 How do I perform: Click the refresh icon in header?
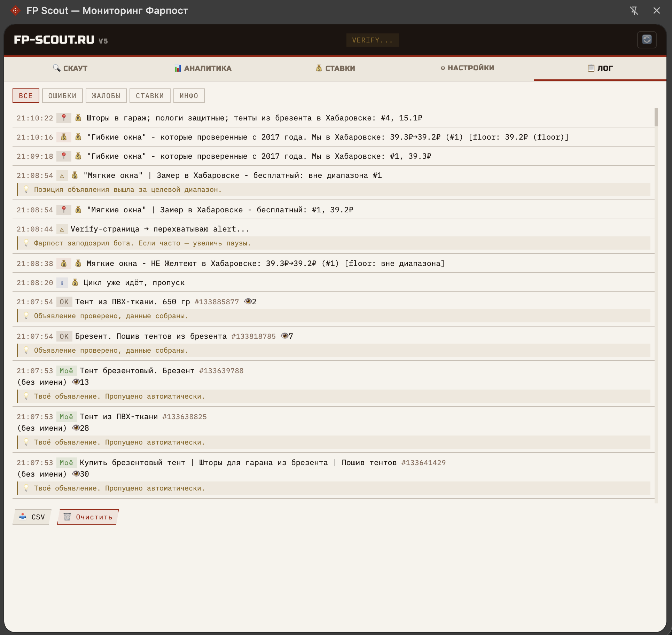point(647,40)
